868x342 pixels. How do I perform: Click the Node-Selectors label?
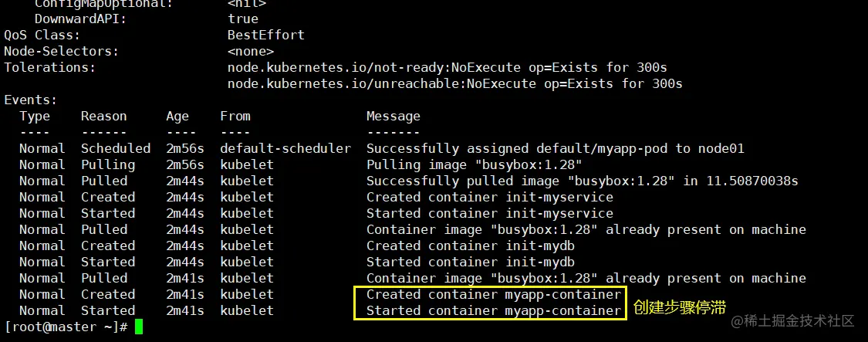click(x=61, y=51)
